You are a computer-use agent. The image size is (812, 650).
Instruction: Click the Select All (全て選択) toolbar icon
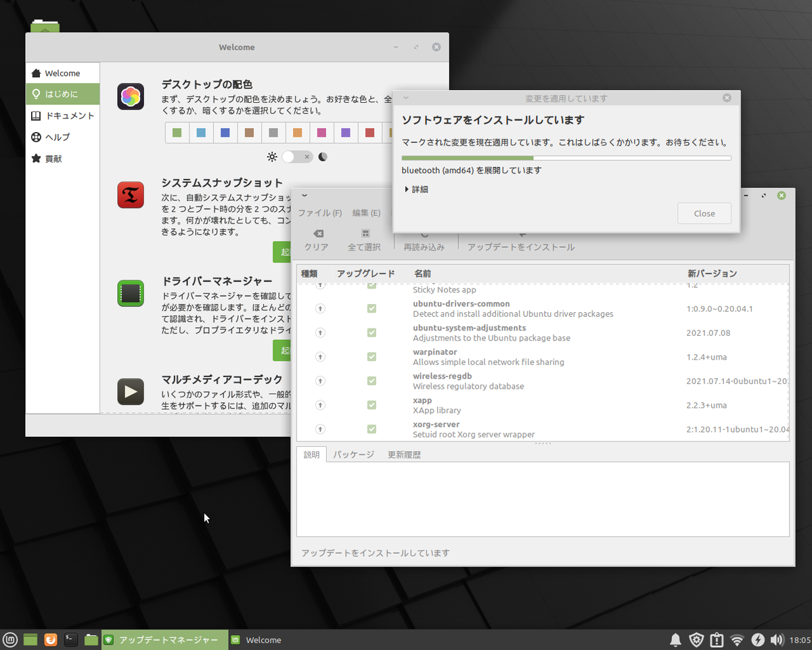coord(364,234)
